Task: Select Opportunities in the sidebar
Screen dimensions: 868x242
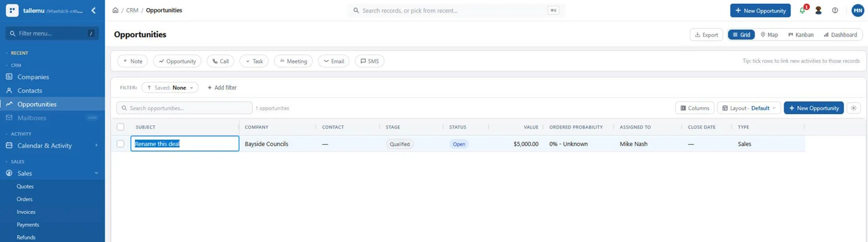Action: tap(52, 104)
